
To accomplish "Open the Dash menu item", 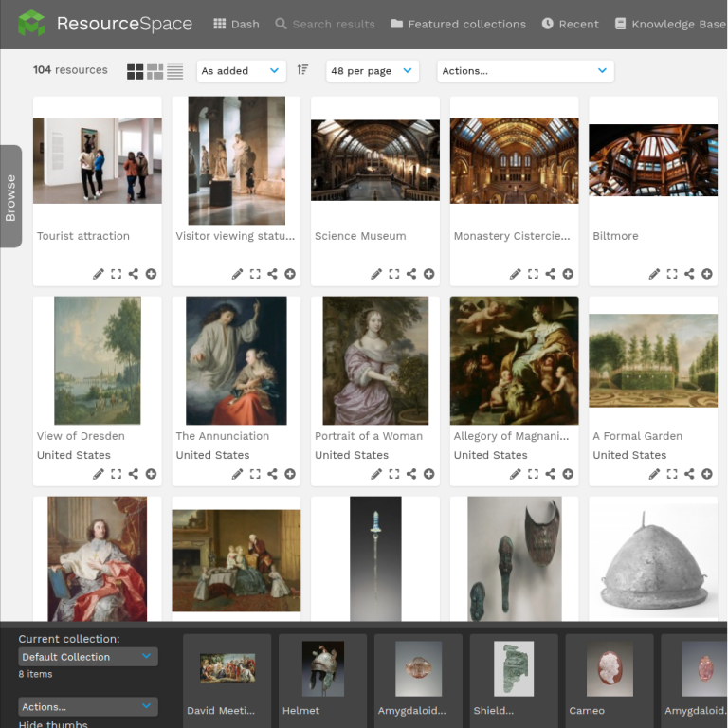I will point(236,24).
